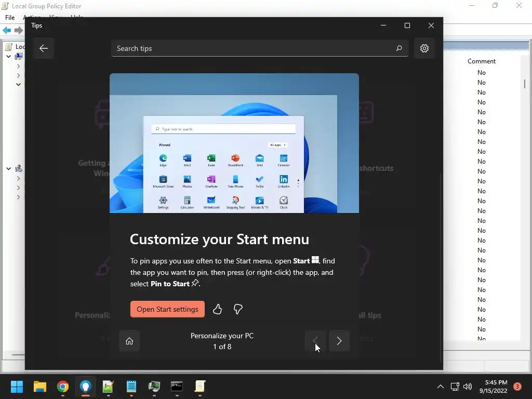Click Forward arrow in Group Policy Editor toolbar
The image size is (532, 399).
pyautogui.click(x=18, y=31)
